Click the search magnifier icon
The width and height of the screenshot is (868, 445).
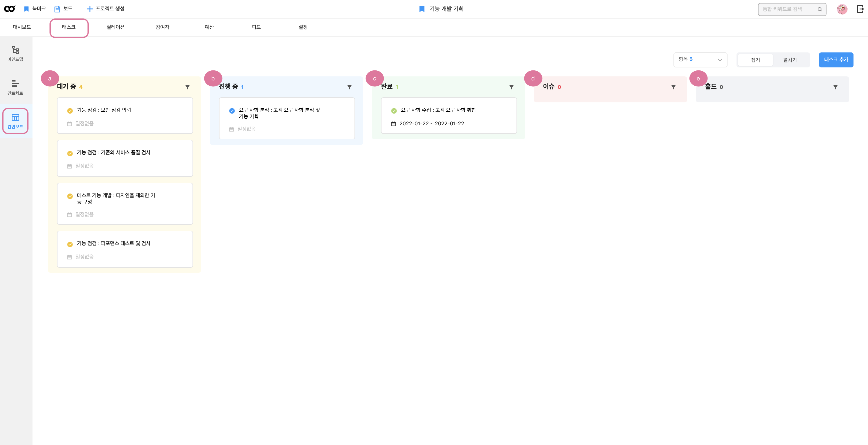(x=819, y=9)
